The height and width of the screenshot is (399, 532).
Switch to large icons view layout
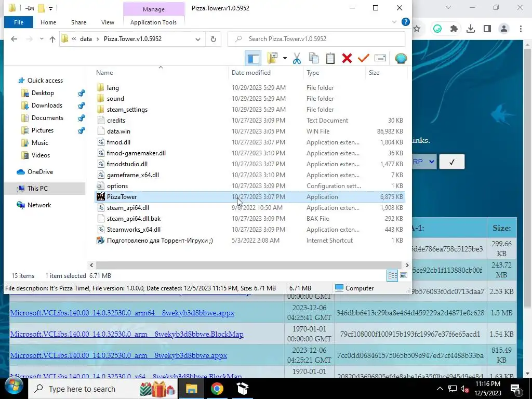point(403,275)
